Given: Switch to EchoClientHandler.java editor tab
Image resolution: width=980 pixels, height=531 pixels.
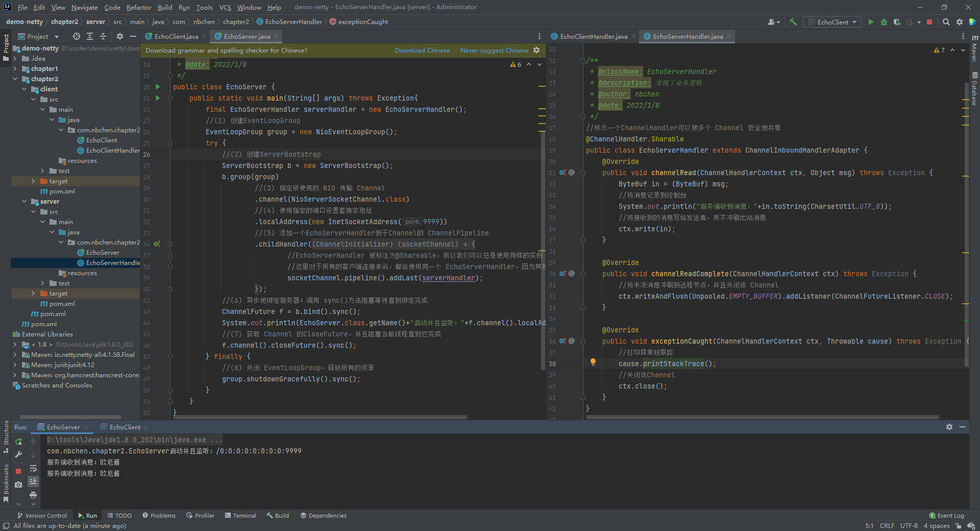Looking at the screenshot, I should click(594, 36).
